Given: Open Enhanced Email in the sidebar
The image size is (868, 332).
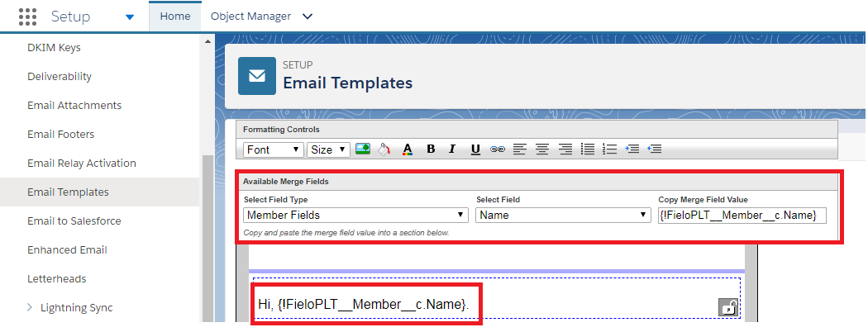Looking at the screenshot, I should point(67,249).
